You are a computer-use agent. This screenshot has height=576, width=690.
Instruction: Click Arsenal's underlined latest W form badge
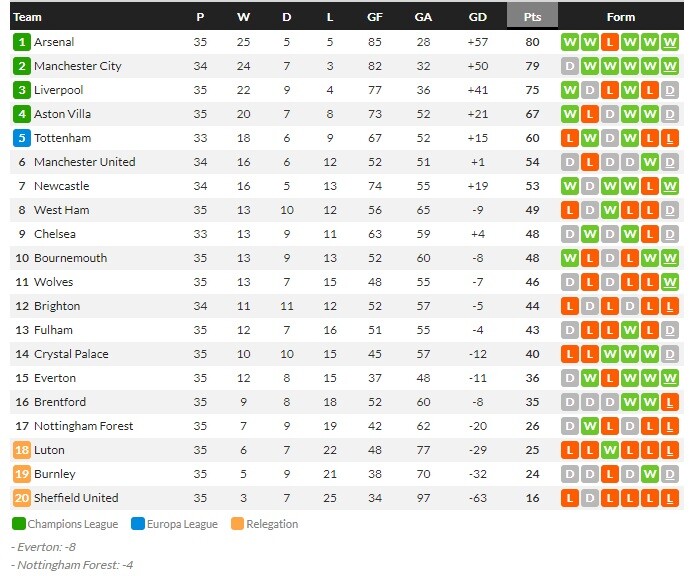(669, 42)
